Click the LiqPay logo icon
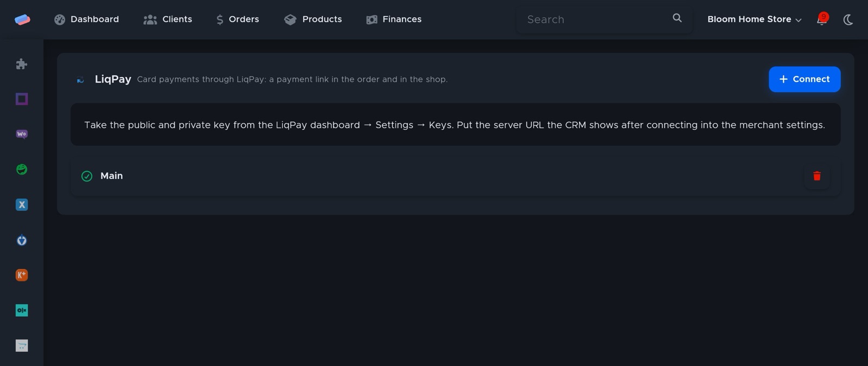The height and width of the screenshot is (366, 868). [x=80, y=80]
